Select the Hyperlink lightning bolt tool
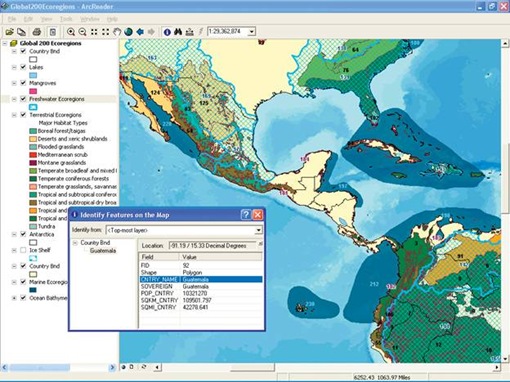The image size is (510, 382). (201, 32)
